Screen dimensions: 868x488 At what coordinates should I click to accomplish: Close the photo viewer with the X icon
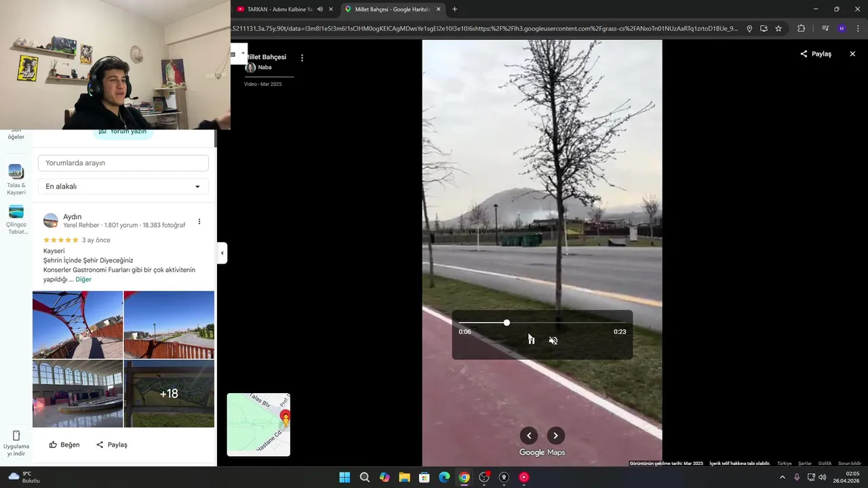click(852, 54)
